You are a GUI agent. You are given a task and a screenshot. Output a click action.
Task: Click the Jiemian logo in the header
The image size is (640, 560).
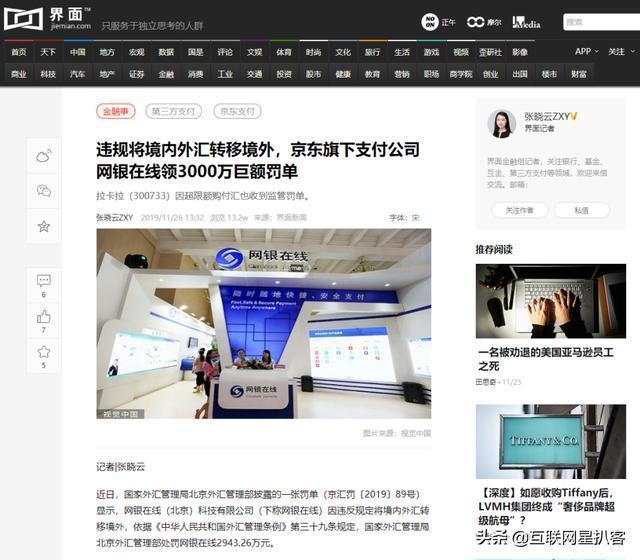[48, 19]
